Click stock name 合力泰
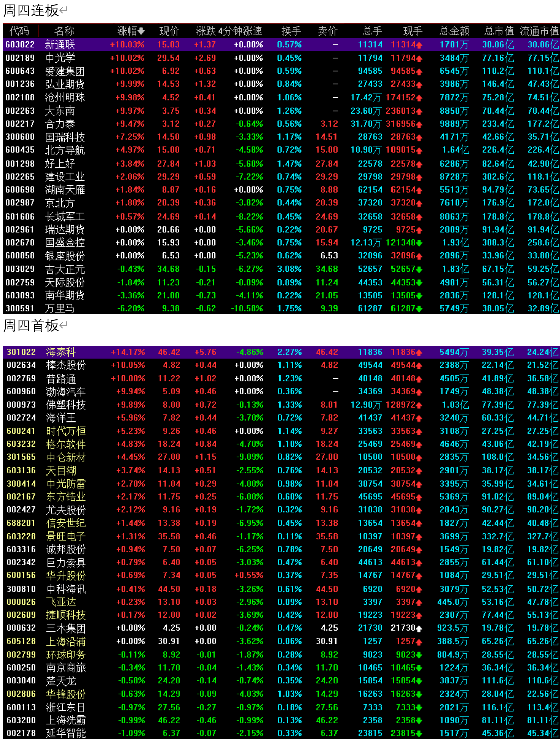560x739 pixels. tap(60, 124)
